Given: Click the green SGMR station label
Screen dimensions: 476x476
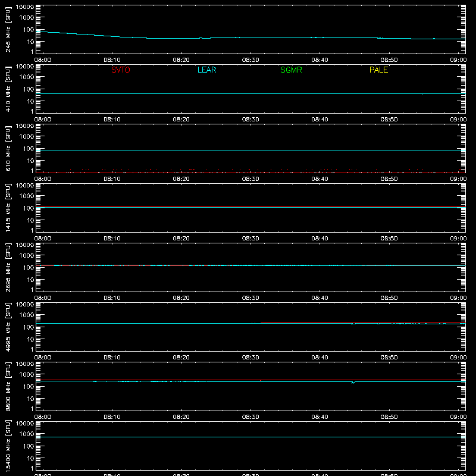Looking at the screenshot, I should click(291, 70).
